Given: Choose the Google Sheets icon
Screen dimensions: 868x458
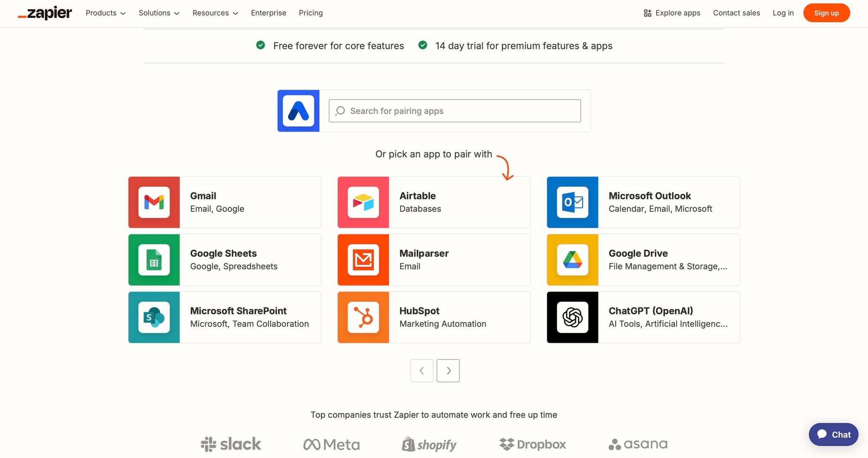Looking at the screenshot, I should point(154,260).
